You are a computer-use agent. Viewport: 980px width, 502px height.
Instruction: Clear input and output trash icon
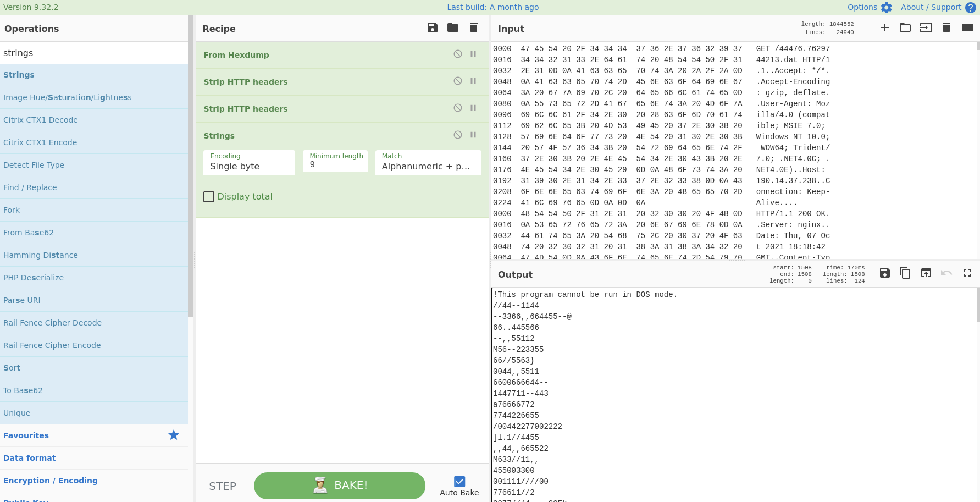(x=946, y=28)
